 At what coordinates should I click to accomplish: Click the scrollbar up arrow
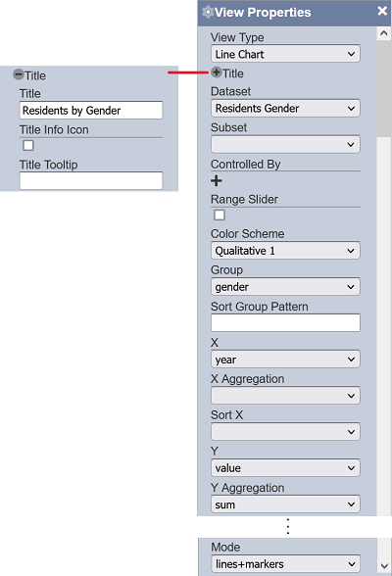384,33
